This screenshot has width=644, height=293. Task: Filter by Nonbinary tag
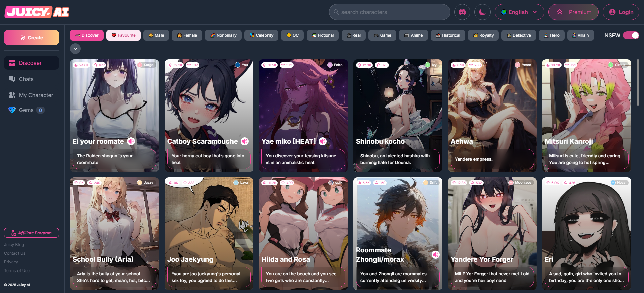click(223, 35)
